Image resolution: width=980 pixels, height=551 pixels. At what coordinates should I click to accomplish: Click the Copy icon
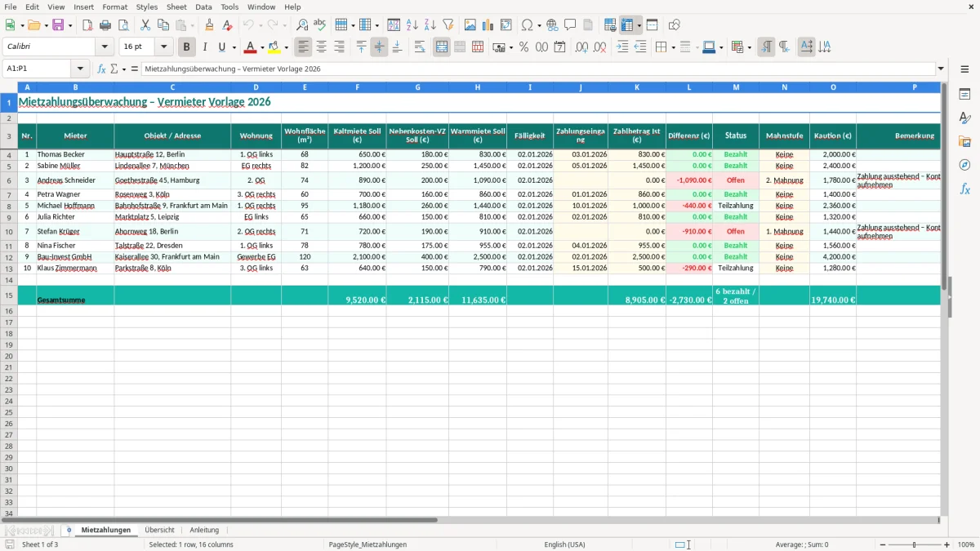[x=163, y=25]
